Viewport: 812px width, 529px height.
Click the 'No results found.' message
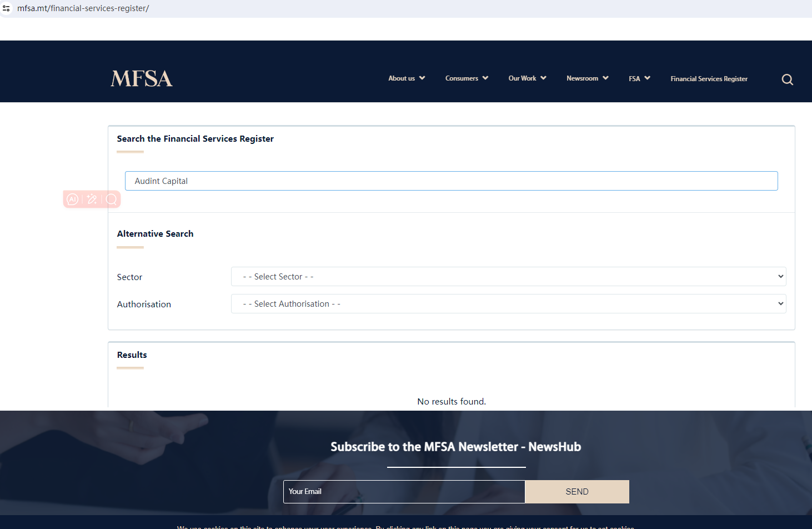click(x=452, y=401)
